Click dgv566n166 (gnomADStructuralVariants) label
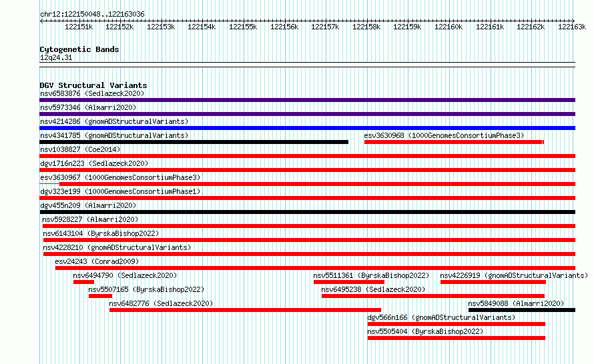The height and width of the screenshot is (364, 594). [441, 317]
